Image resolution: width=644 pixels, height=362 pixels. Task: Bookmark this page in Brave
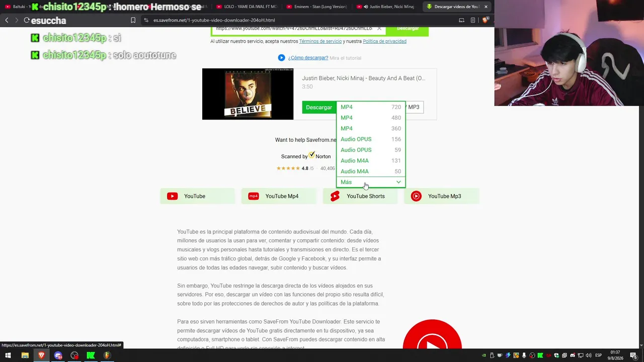pos(133,20)
